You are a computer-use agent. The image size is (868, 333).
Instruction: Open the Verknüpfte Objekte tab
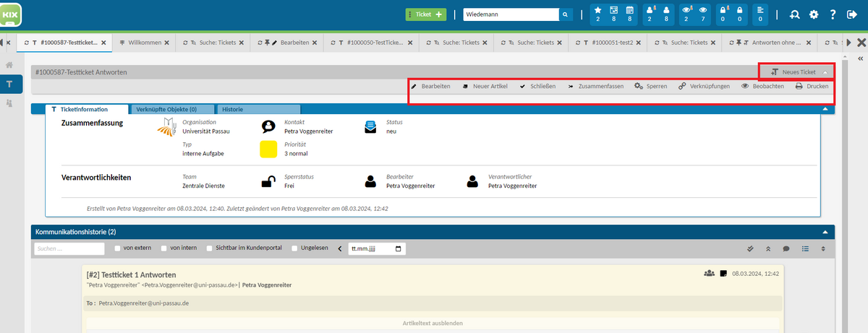pyautogui.click(x=166, y=109)
